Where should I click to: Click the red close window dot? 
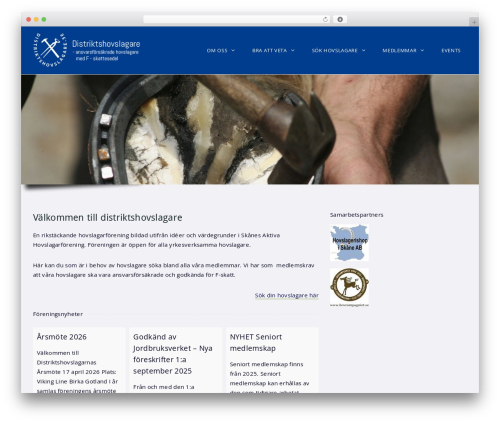[29, 19]
